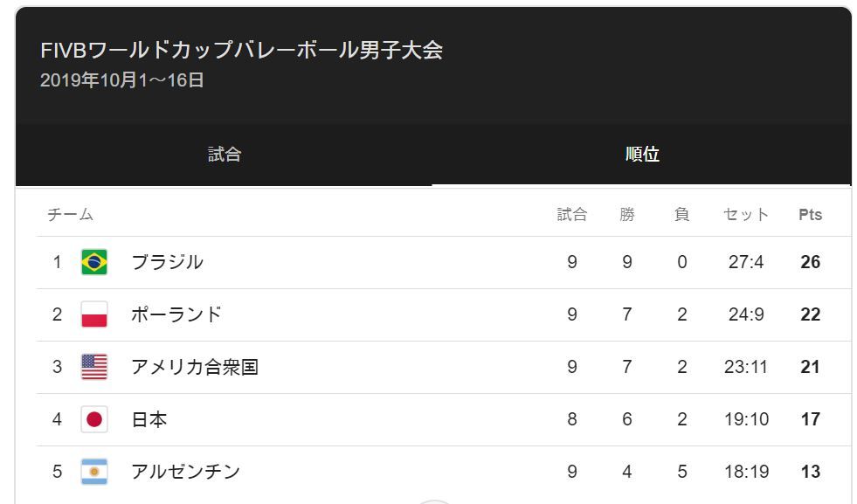
Task: Click the FIVBワールドカップバレーボール男子大会 title
Action: pyautogui.click(x=241, y=51)
